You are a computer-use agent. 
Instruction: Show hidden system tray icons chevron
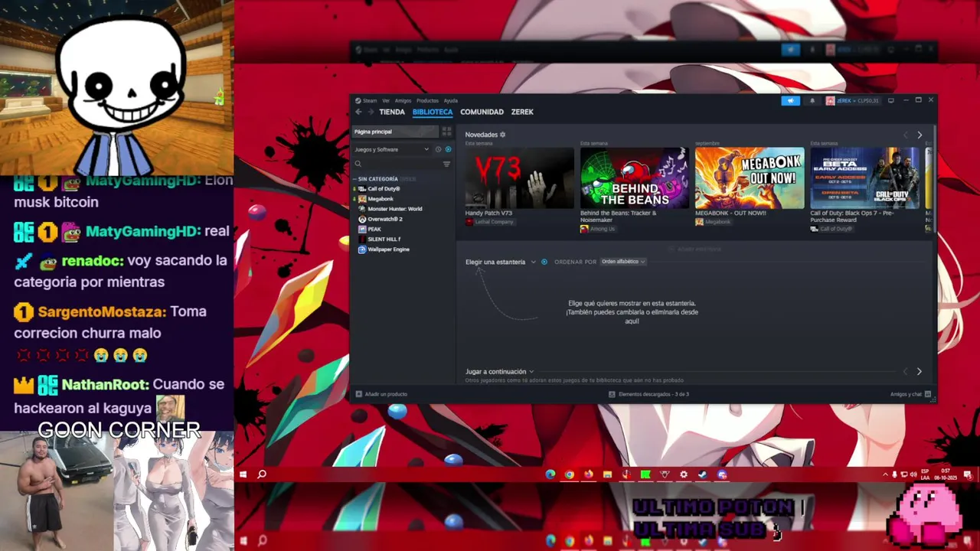886,474
